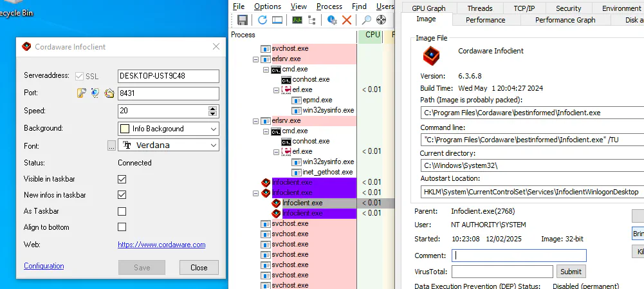Viewport: 644px width, 289px height.
Task: Enable the Align to bottom checkbox
Action: tap(122, 227)
